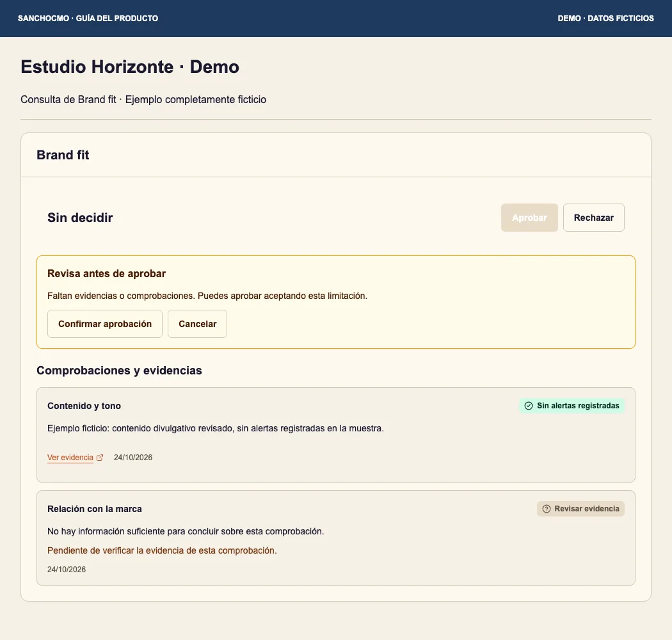Click the date next to Ver evidencia

click(x=133, y=458)
